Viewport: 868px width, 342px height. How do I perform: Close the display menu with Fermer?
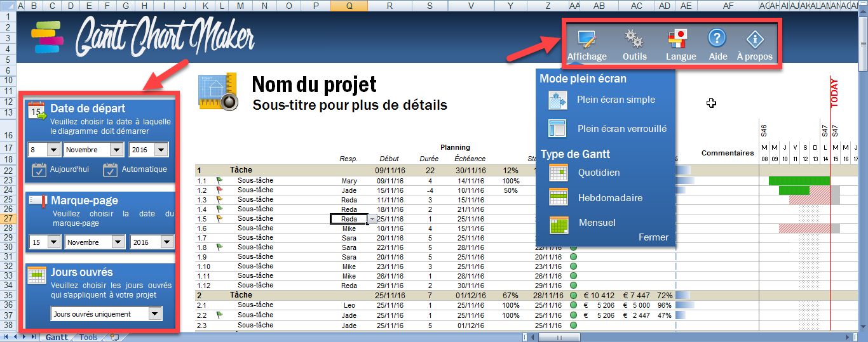(x=653, y=237)
